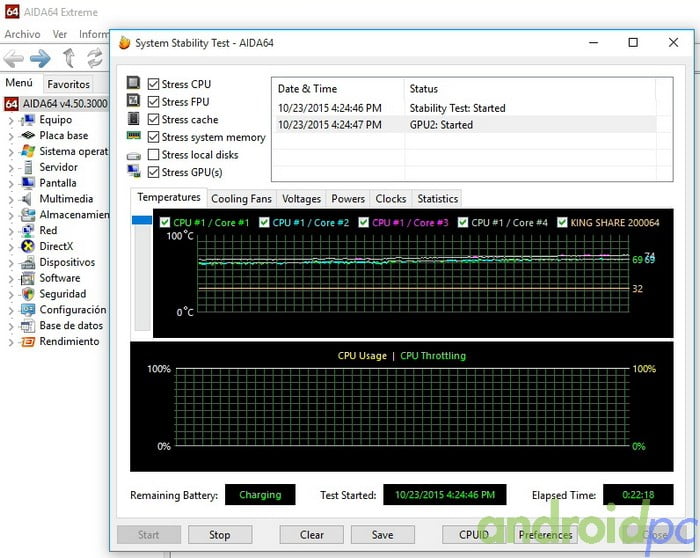The height and width of the screenshot is (558, 700).
Task: Click the RAM stick icon beside Stress system memory
Action: [x=133, y=135]
